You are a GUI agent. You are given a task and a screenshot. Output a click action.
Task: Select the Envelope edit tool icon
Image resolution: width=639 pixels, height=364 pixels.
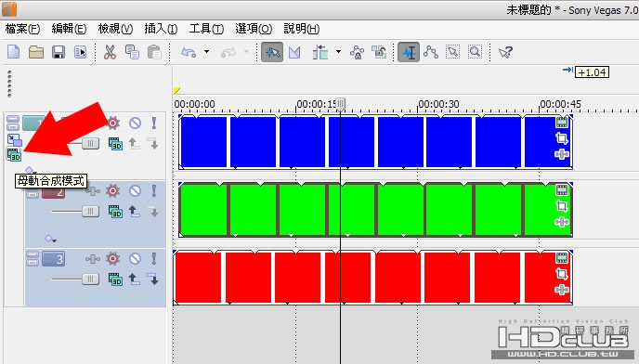(x=431, y=52)
